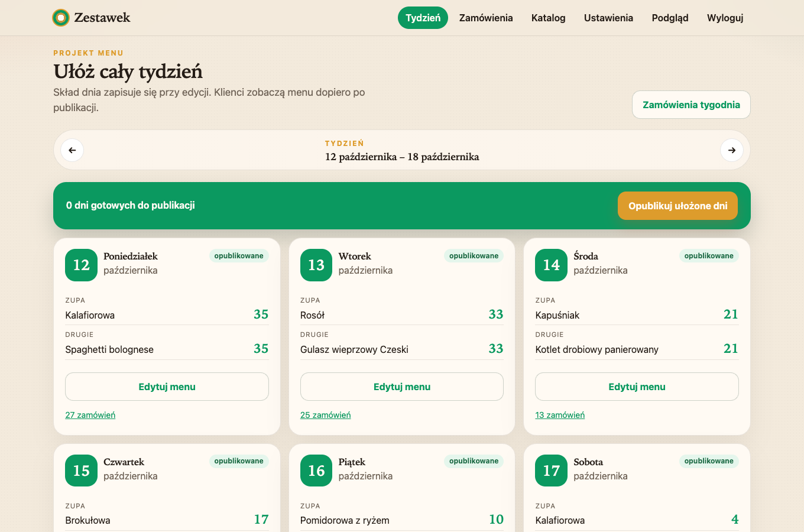Click the opublikowane badge on Środa card
The image size is (804, 532).
[709, 256]
